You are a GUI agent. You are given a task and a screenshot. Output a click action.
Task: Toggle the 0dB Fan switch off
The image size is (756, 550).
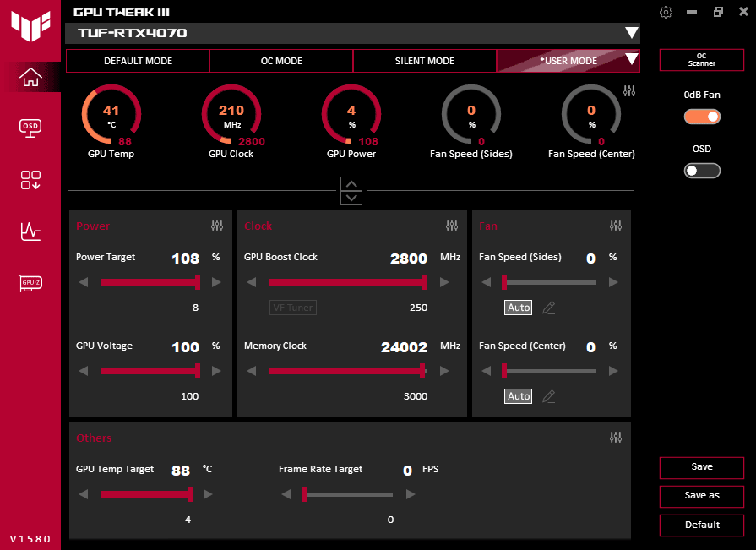[702, 117]
